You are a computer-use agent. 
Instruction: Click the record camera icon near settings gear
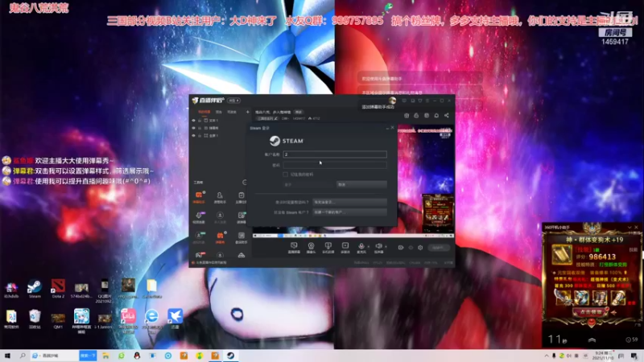401,248
